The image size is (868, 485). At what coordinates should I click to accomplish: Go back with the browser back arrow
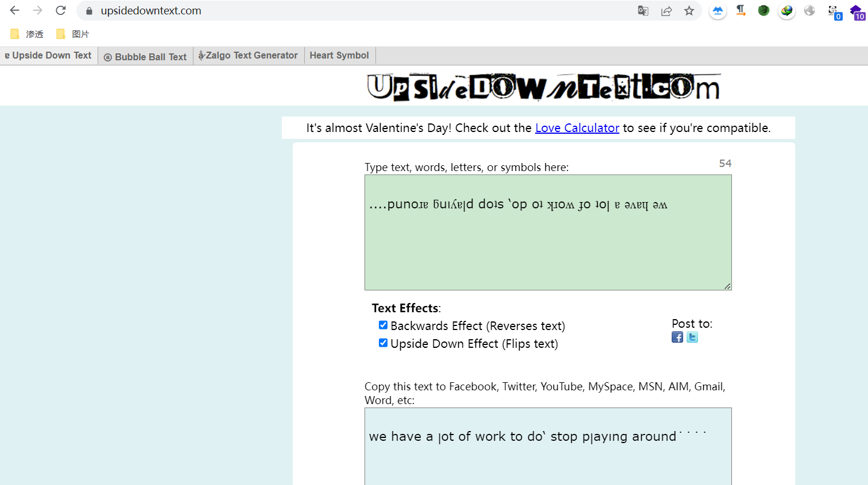[x=15, y=10]
